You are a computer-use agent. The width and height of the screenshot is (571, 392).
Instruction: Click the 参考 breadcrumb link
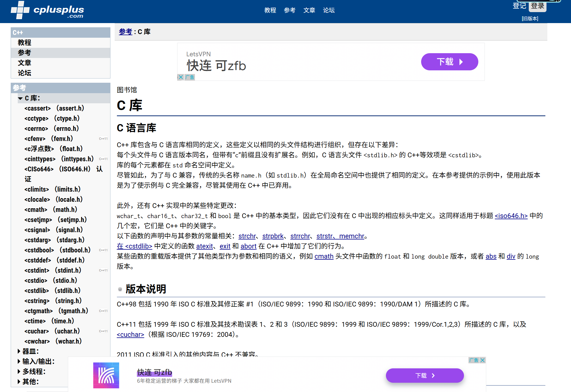[125, 32]
